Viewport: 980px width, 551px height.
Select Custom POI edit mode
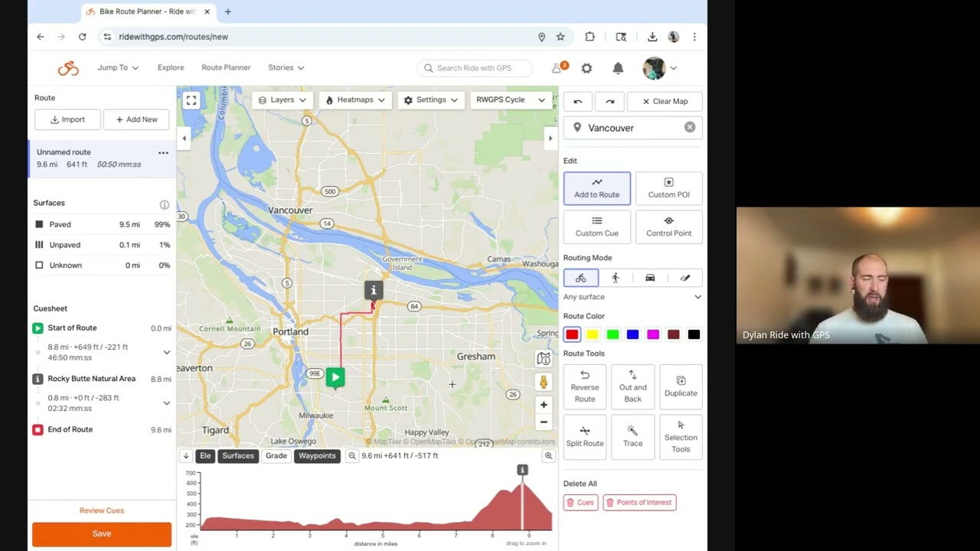pos(668,188)
